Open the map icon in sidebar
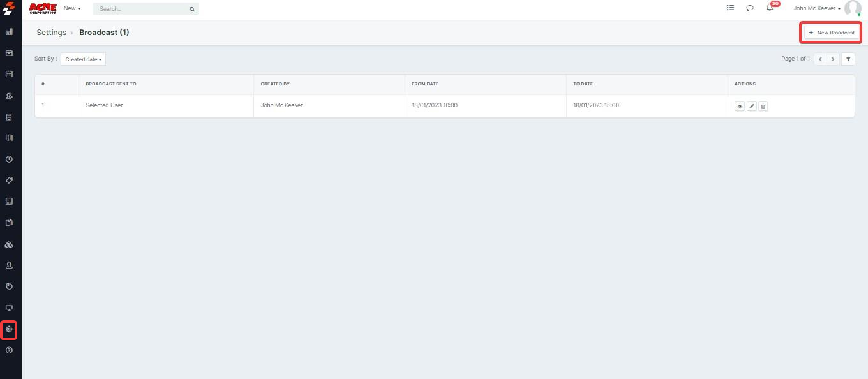The height and width of the screenshot is (379, 868). (x=9, y=138)
